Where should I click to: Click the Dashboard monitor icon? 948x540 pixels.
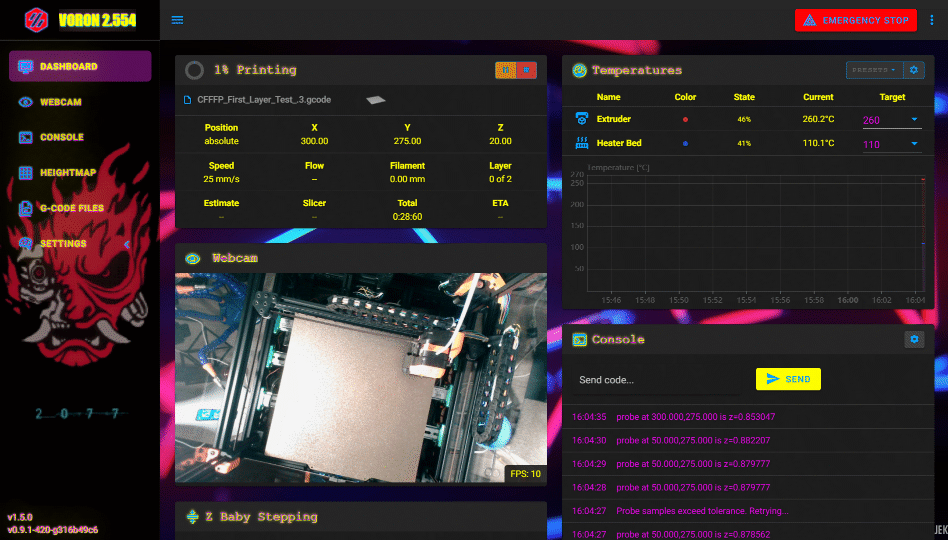[25, 67]
